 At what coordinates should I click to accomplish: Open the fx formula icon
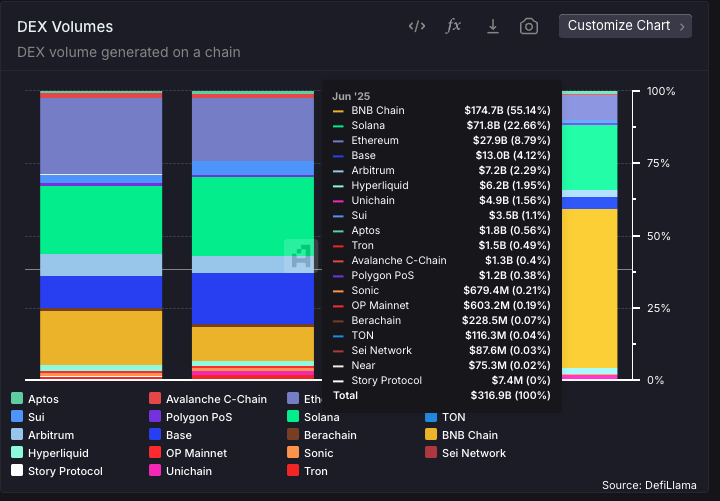coord(453,26)
